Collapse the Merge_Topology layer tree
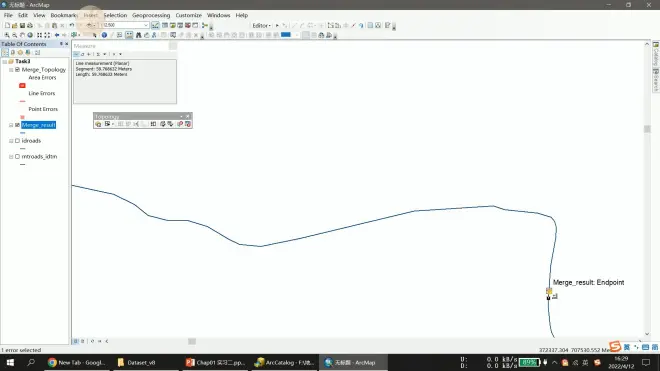 [x=11, y=69]
